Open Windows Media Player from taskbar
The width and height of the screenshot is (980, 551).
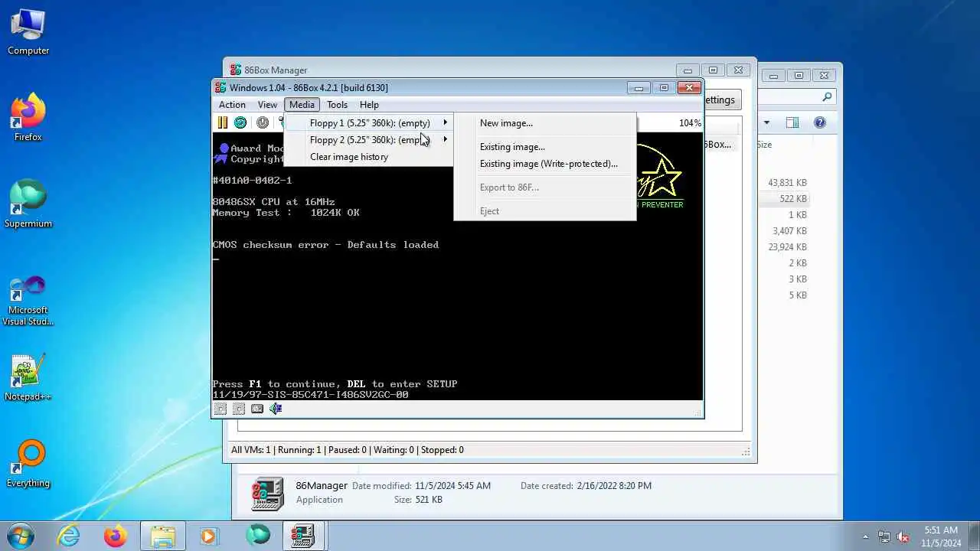pyautogui.click(x=209, y=536)
